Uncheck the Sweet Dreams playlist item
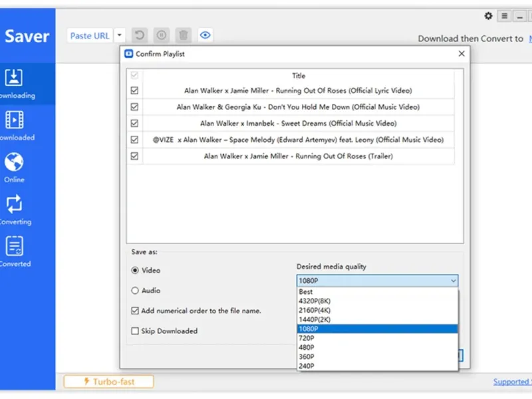The height and width of the screenshot is (399, 532). tap(134, 123)
